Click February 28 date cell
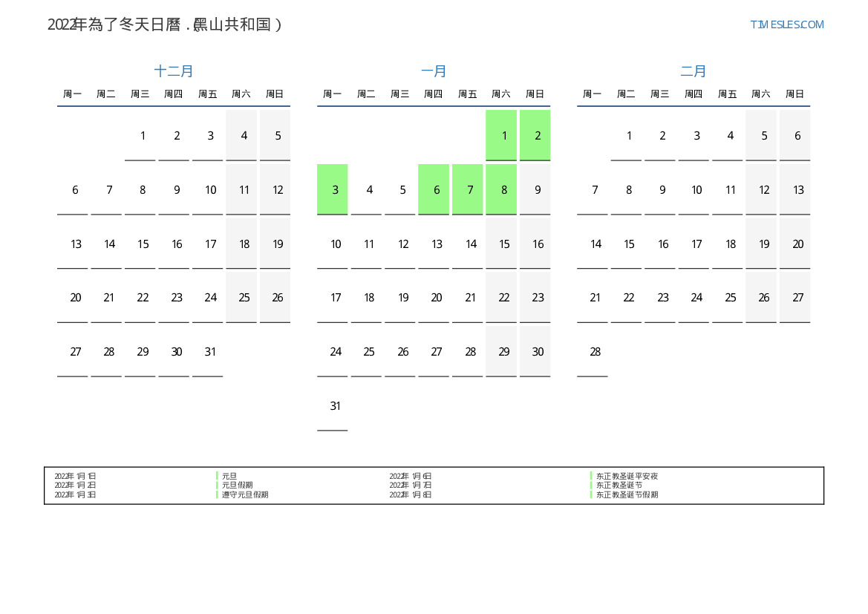The image size is (868, 614). [593, 351]
